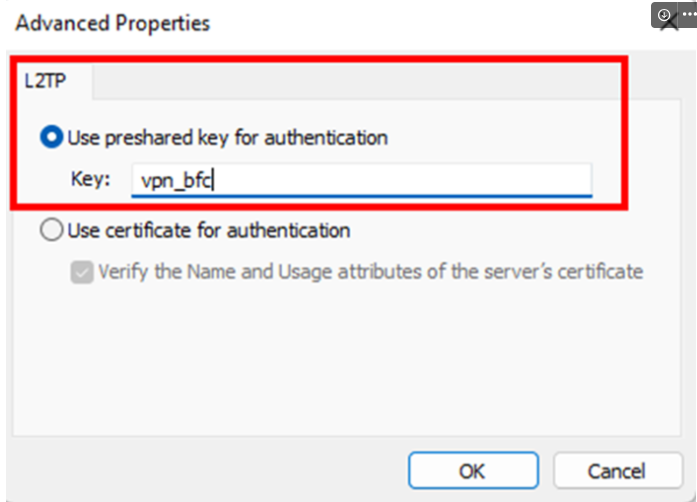697x502 pixels.
Task: Choose the certificate authentication radio button
Action: 51,231
